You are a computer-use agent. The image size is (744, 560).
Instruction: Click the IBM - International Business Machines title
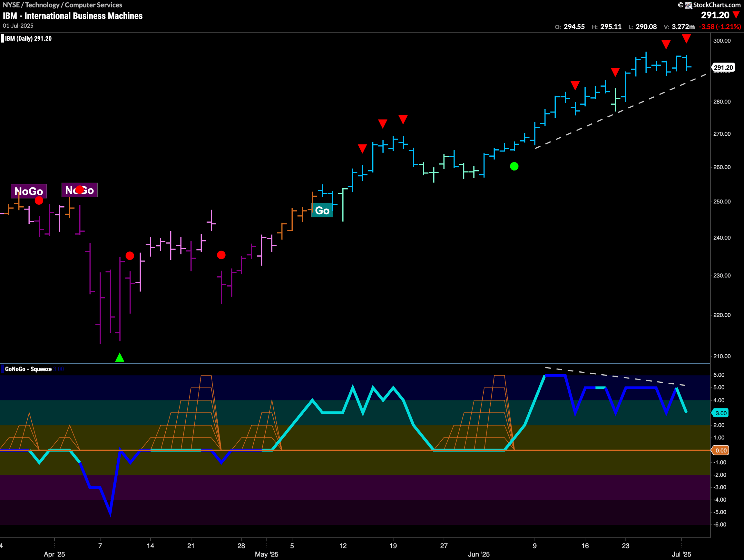[x=73, y=16]
